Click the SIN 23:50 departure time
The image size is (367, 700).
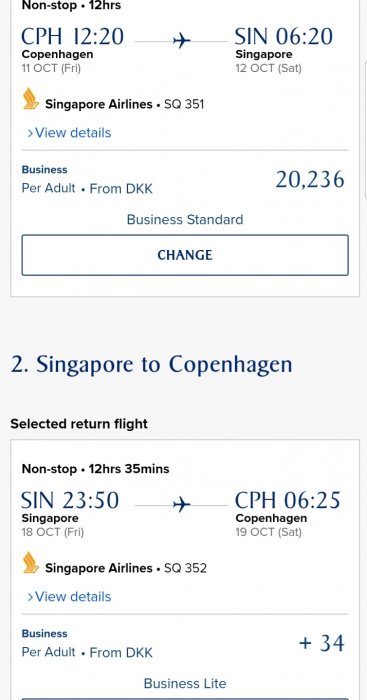point(70,500)
